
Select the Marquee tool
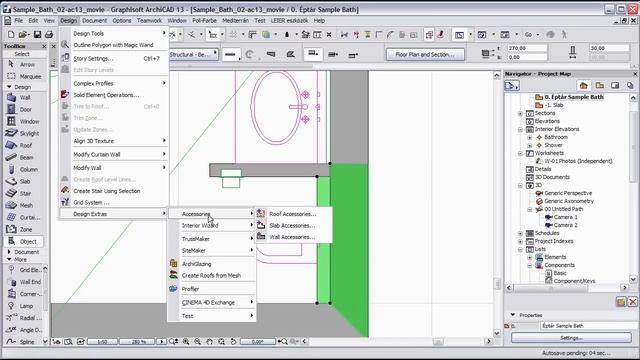[24, 76]
